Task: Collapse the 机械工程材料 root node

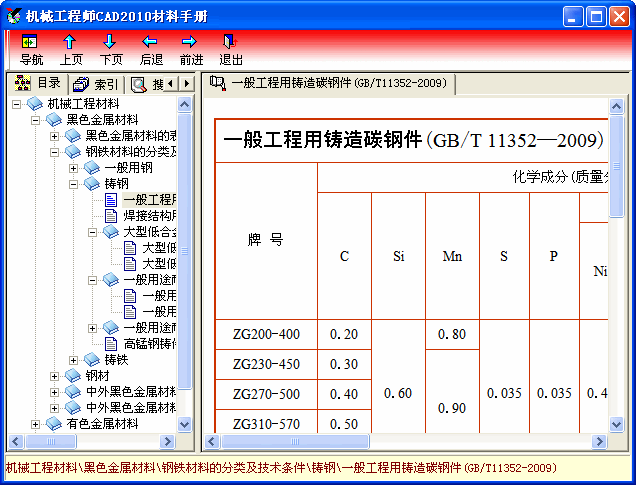Action: point(16,105)
